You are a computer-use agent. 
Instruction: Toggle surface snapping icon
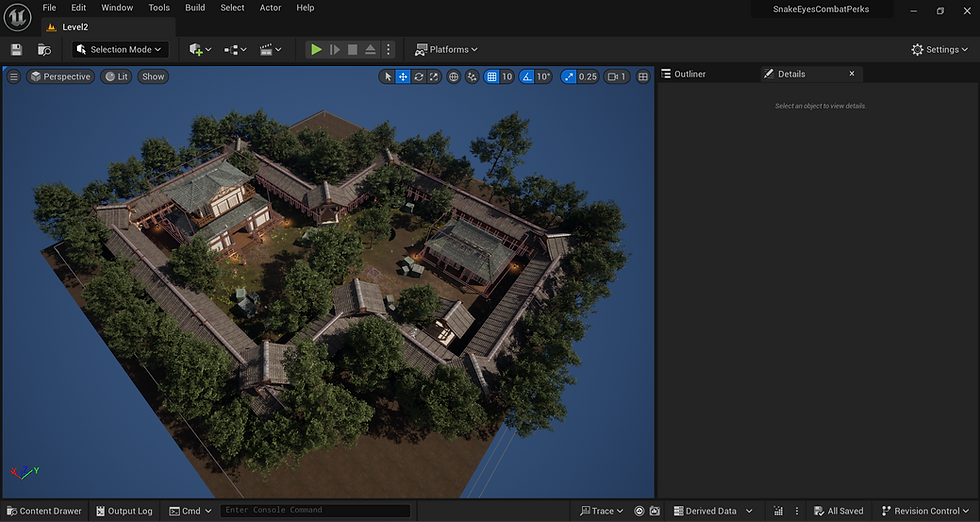click(x=472, y=76)
